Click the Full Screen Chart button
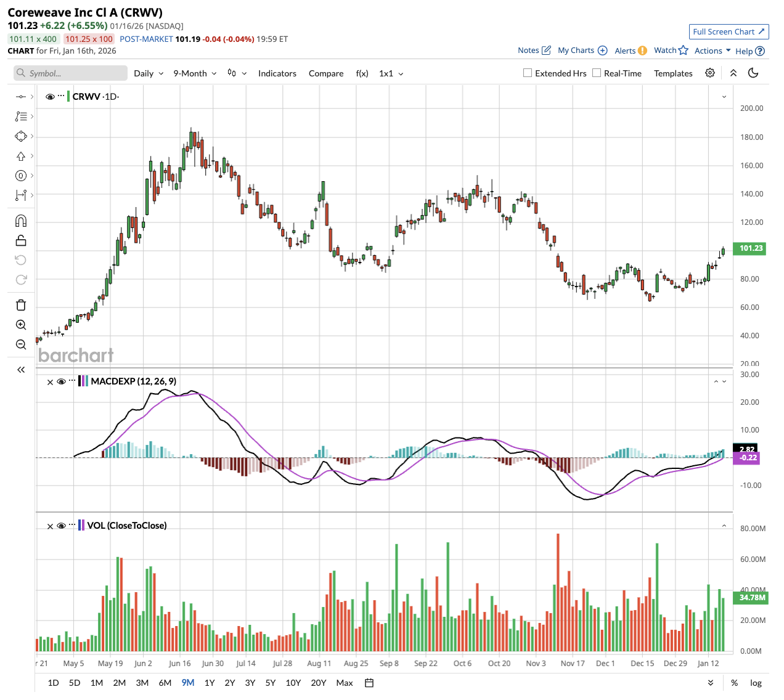This screenshot has width=784, height=700. pyautogui.click(x=729, y=31)
